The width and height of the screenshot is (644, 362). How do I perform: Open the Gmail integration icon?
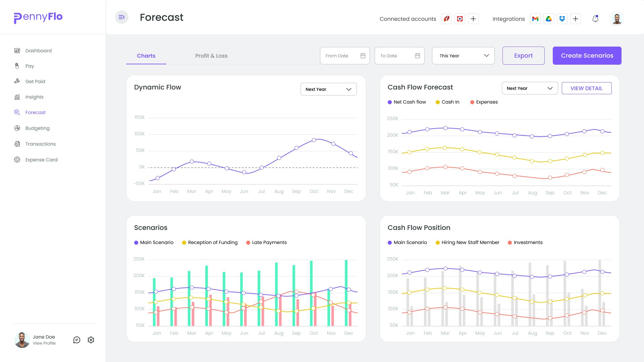point(535,19)
